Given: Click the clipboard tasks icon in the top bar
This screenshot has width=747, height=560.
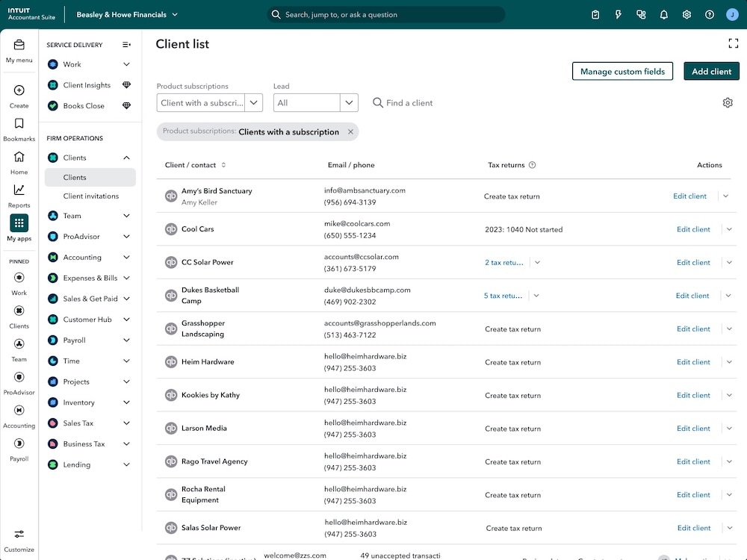Looking at the screenshot, I should (x=595, y=14).
